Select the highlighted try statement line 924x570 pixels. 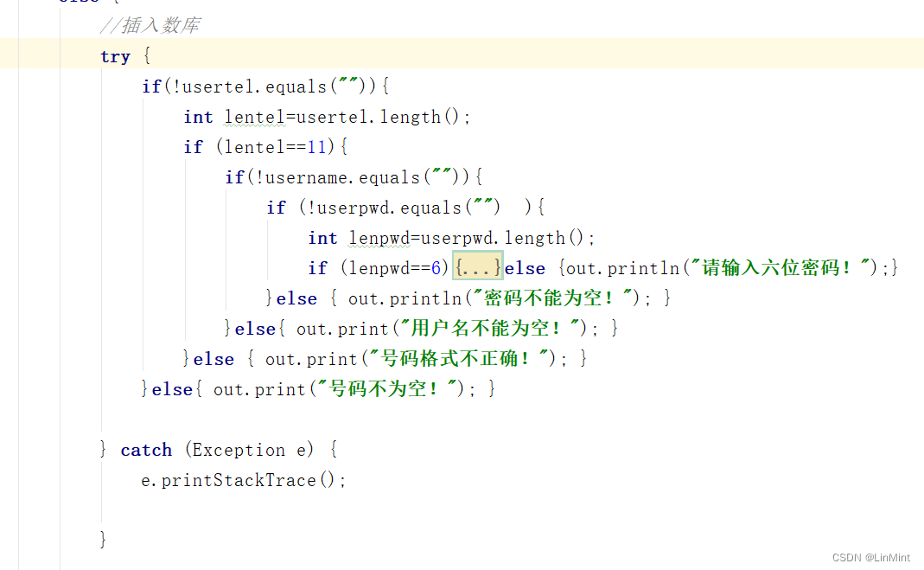pyautogui.click(x=125, y=54)
